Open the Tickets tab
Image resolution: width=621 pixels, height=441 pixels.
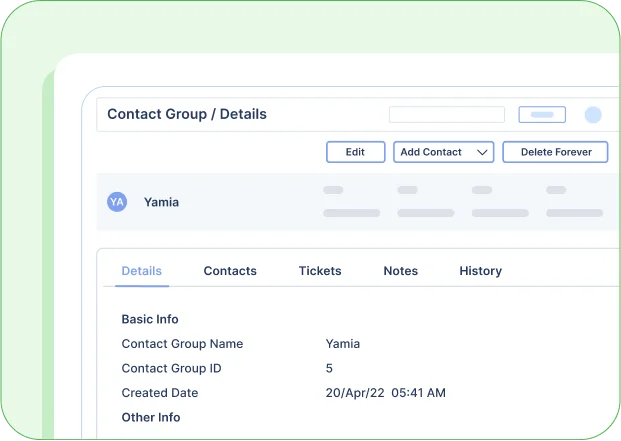[x=320, y=271]
